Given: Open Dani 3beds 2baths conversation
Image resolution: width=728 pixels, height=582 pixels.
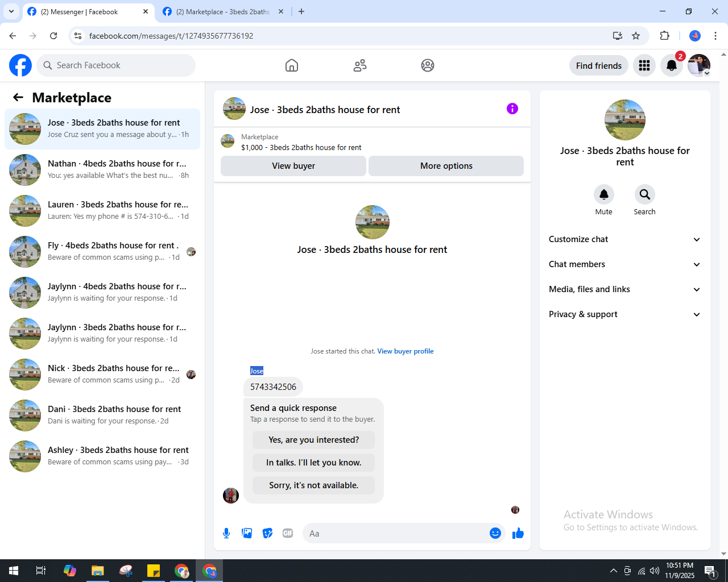Looking at the screenshot, I should (x=102, y=415).
